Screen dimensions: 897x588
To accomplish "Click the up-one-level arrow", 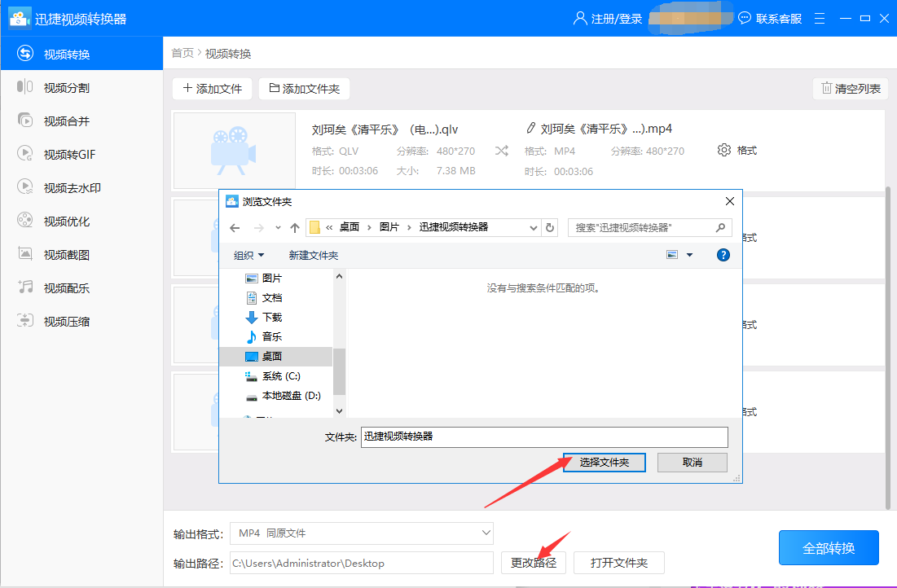I will point(295,228).
